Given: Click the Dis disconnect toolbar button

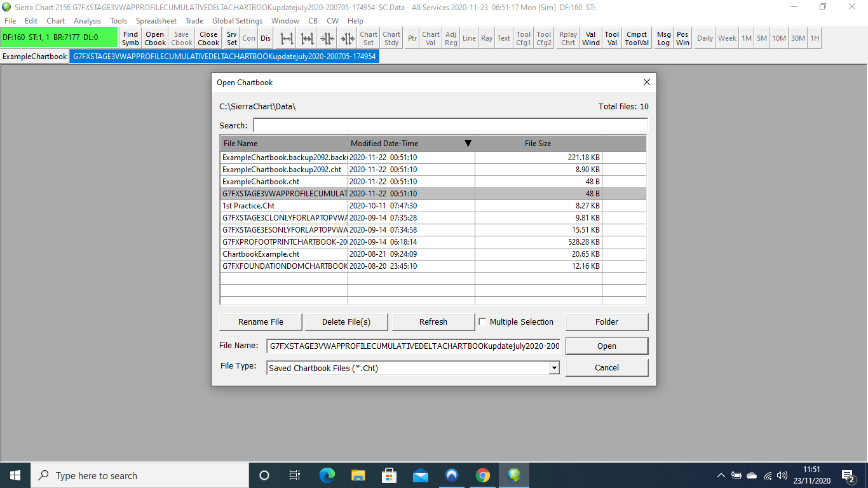Looking at the screenshot, I should 266,38.
